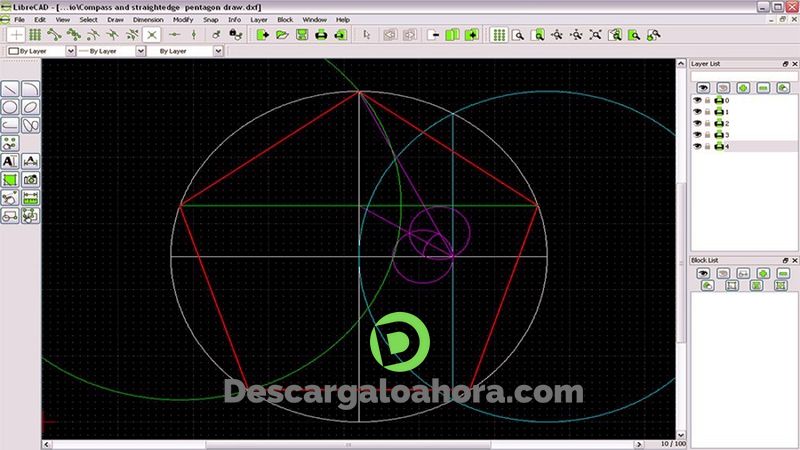Toggle snap intersection X button
The width and height of the screenshot is (800, 450).
(152, 35)
